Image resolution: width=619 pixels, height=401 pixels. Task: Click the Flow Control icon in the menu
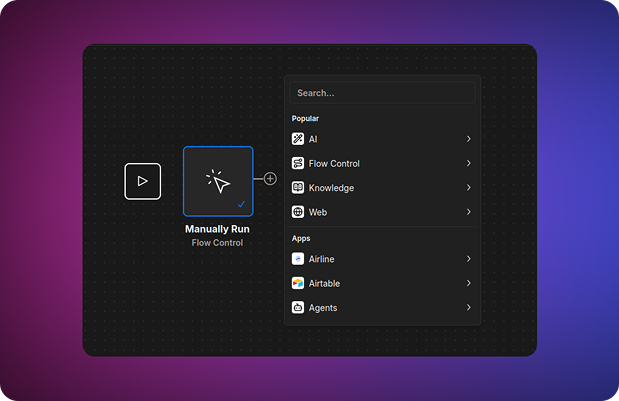coord(298,163)
